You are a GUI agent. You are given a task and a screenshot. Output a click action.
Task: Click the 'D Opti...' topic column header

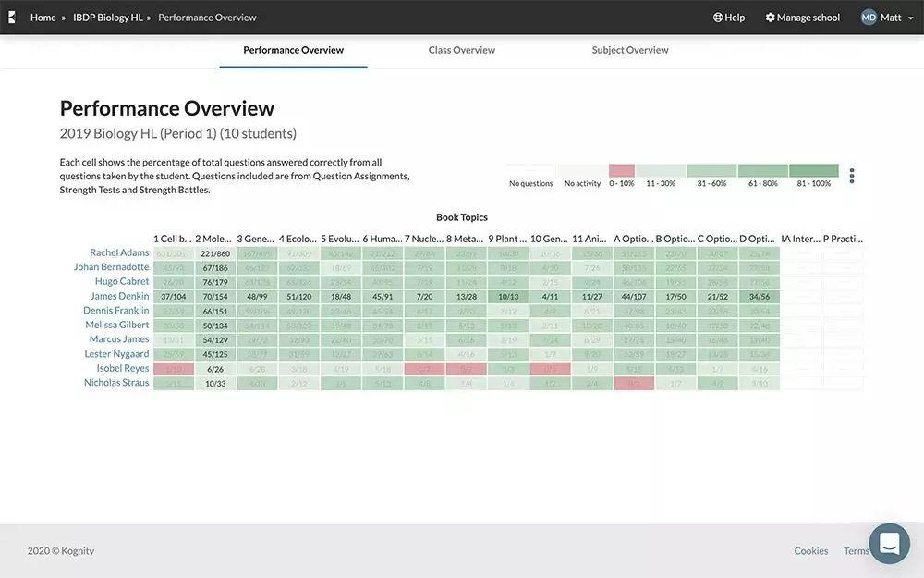pyautogui.click(x=758, y=239)
